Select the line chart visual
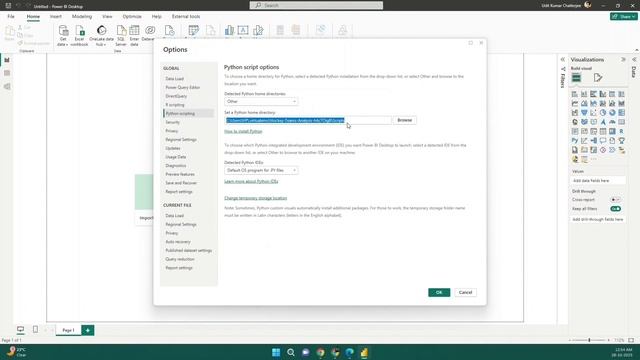The height and width of the screenshot is (360, 640). 575,103
